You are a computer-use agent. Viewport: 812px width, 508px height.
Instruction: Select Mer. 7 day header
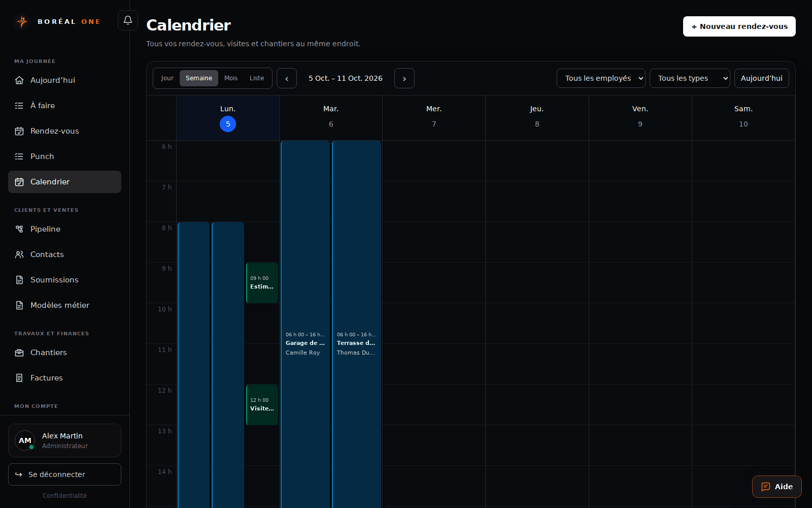tap(434, 118)
